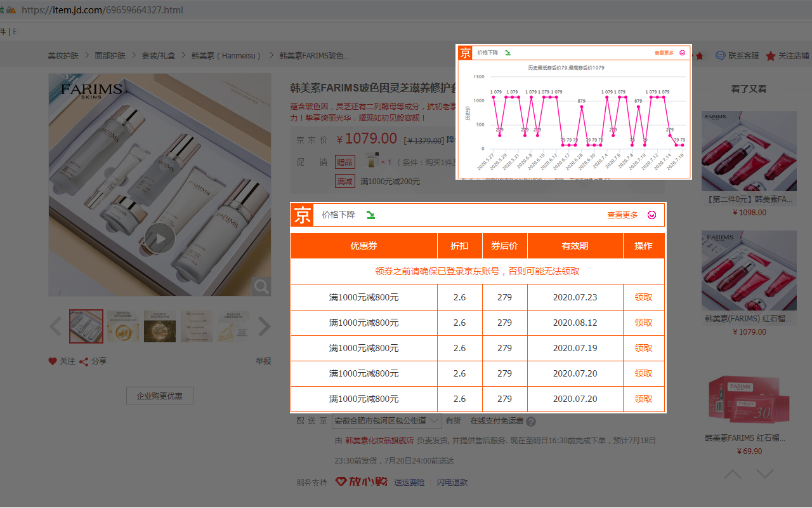The width and height of the screenshot is (812, 508).
Task: Go to 美妆护肤 breadcrumb
Action: 63,55
